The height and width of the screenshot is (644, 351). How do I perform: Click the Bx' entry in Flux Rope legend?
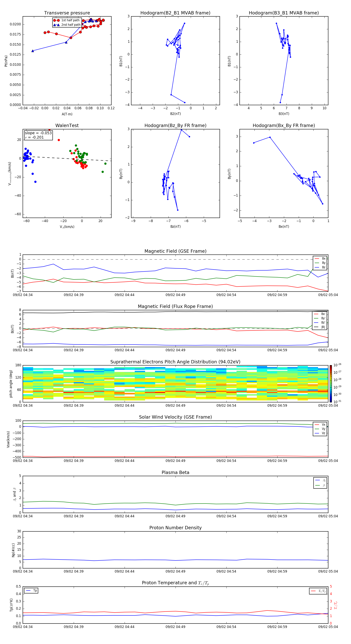pos(320,314)
